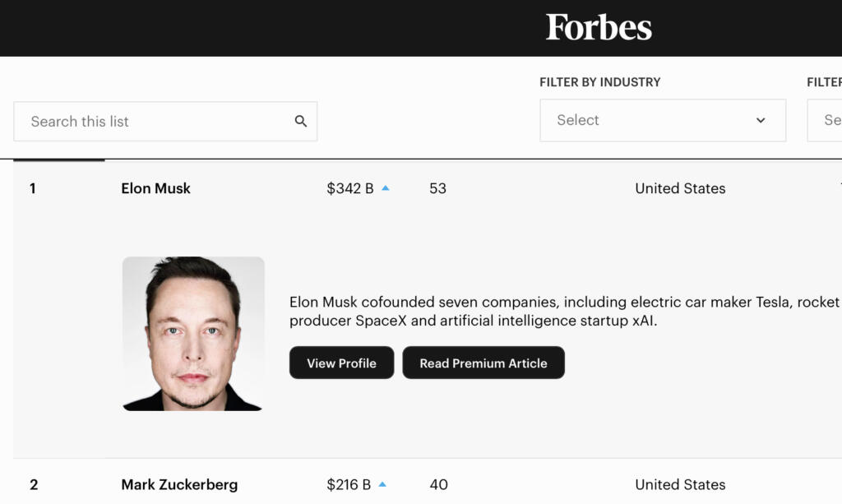The width and height of the screenshot is (842, 504).
Task: Open Mark Zuckerberg's name link
Action: pos(179,484)
